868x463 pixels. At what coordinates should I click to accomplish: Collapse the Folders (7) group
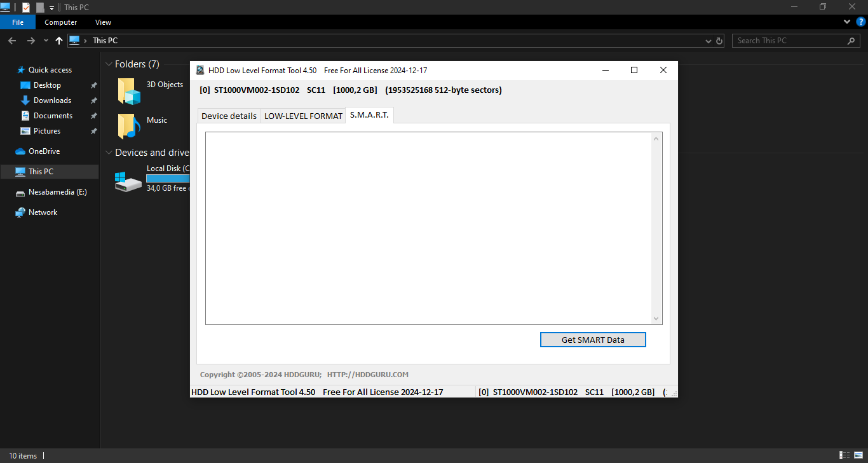[109, 64]
